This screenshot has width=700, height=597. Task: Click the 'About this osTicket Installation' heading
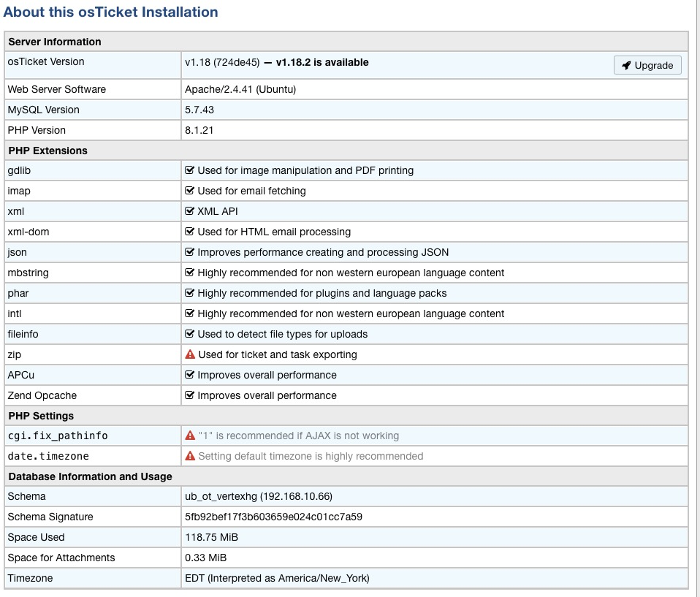click(111, 12)
